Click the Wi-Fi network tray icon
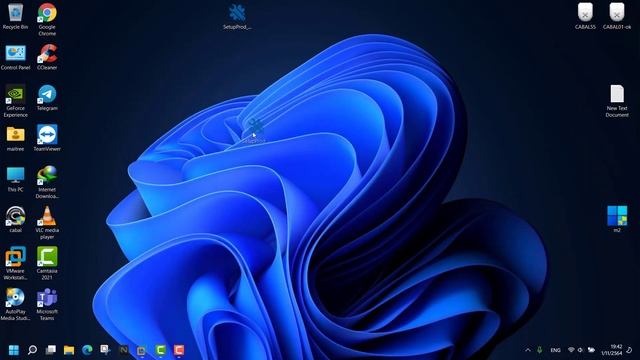The image size is (640, 360). coord(571,350)
